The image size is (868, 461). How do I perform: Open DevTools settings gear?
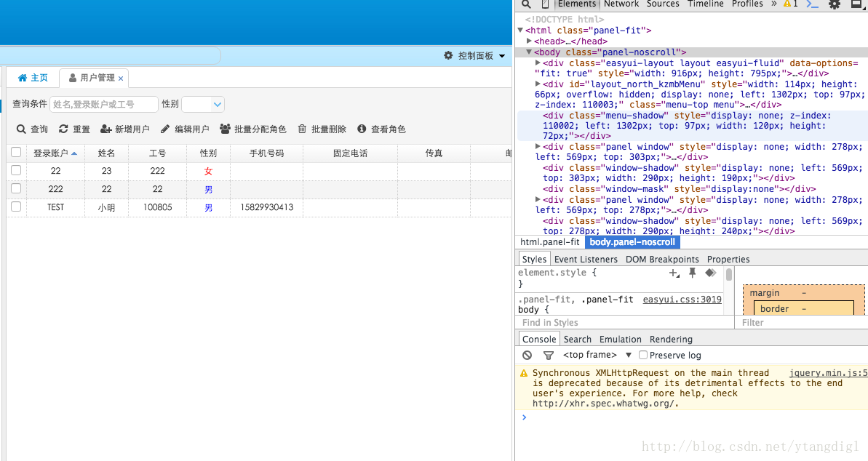pyautogui.click(x=835, y=4)
